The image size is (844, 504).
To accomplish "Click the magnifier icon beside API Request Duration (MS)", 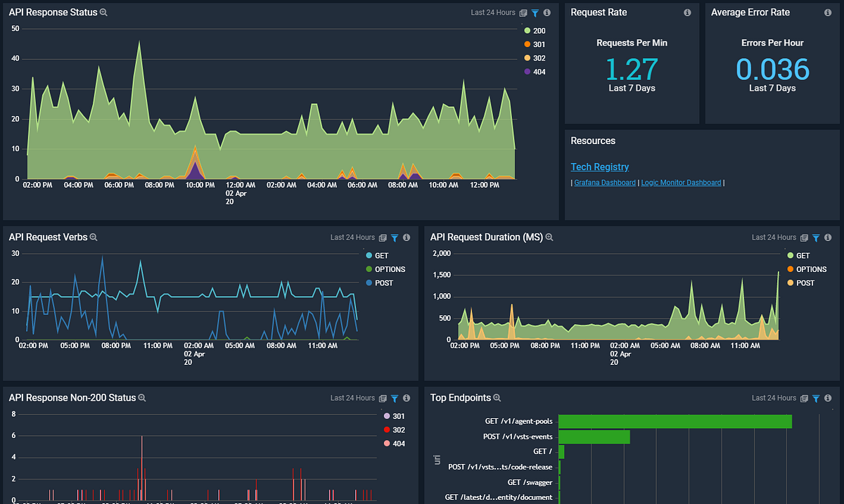I will tap(549, 238).
